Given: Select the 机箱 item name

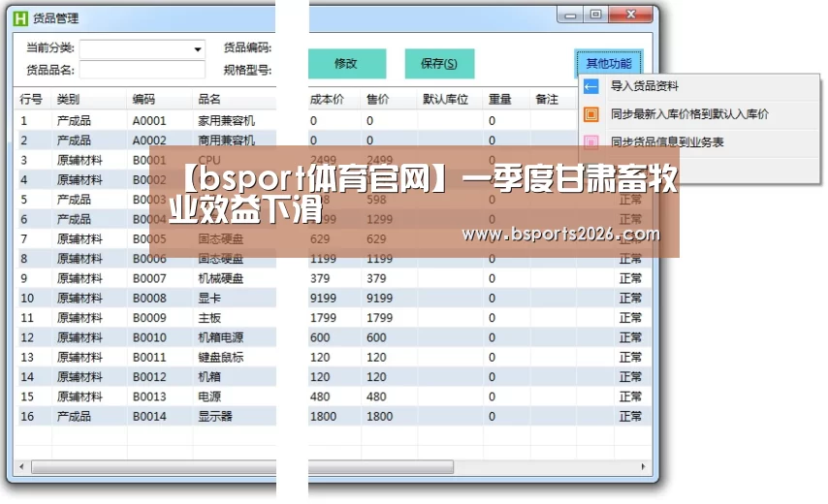Looking at the screenshot, I should pos(209,377).
